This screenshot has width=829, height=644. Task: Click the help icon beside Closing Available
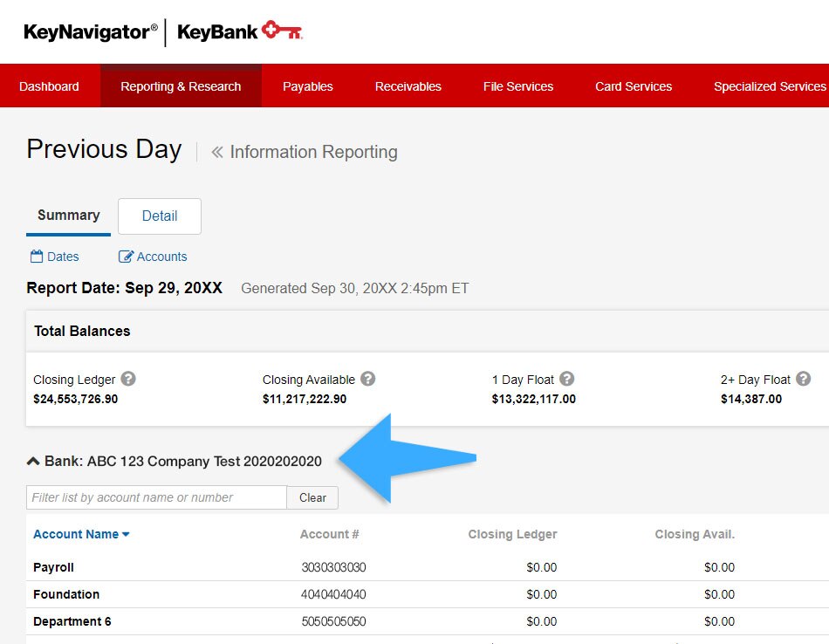pos(368,379)
